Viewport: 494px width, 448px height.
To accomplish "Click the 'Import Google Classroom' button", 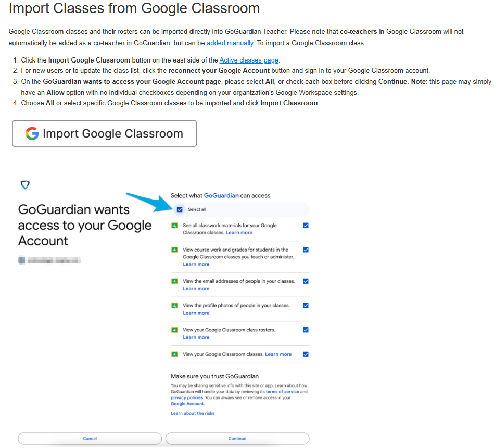I will point(104,133).
